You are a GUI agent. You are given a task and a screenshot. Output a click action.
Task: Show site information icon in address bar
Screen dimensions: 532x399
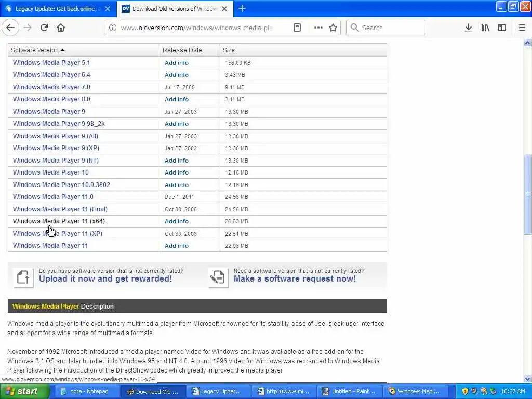112,28
